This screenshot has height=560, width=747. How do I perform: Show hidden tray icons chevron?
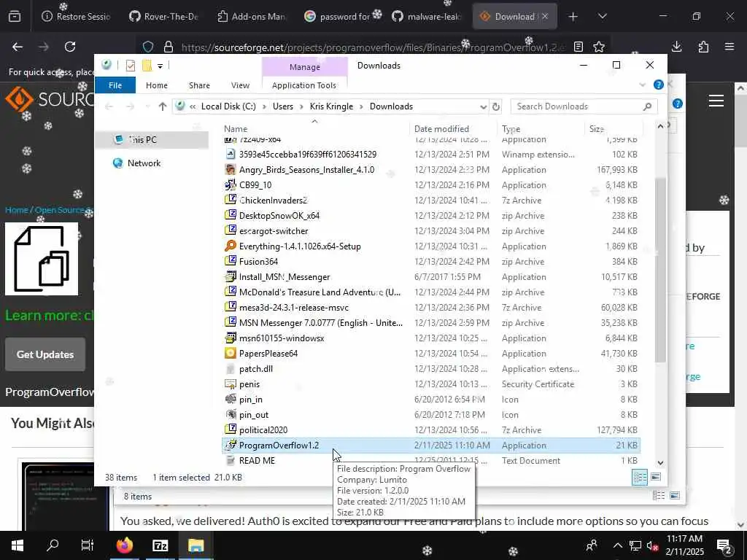[617, 545]
